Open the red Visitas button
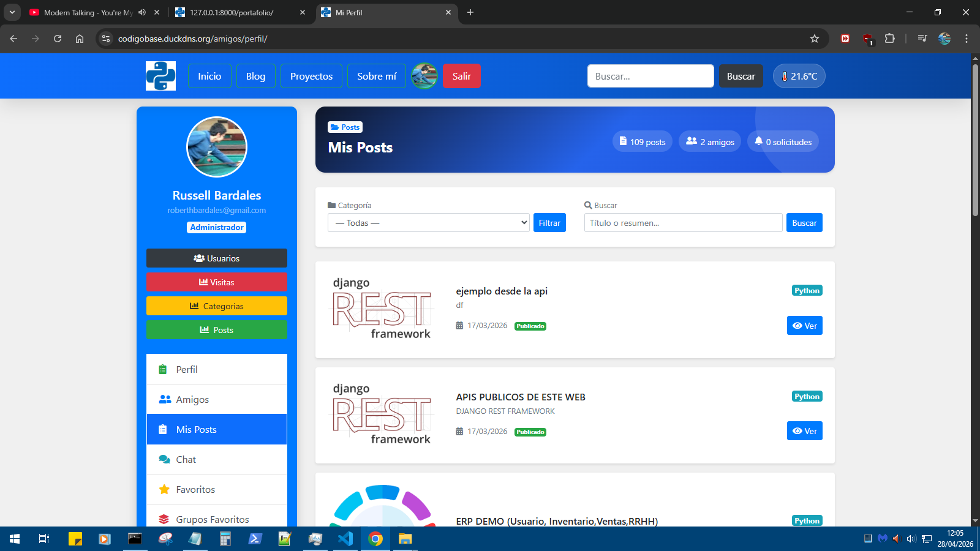The image size is (980, 551). coord(217,282)
